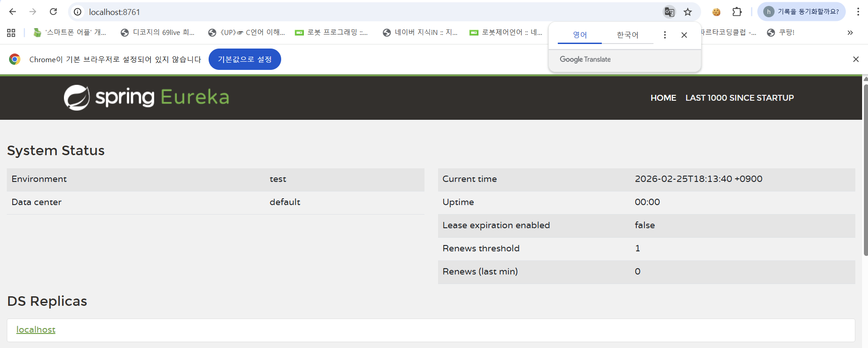
Task: Click the profile sync prompt '기록을 동기화할까요?'
Action: click(x=801, y=12)
